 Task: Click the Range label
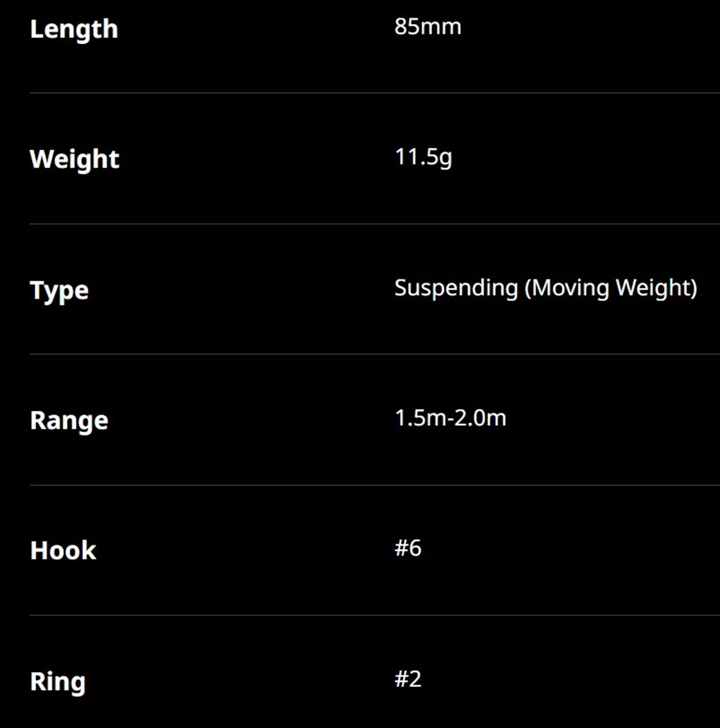point(69,420)
